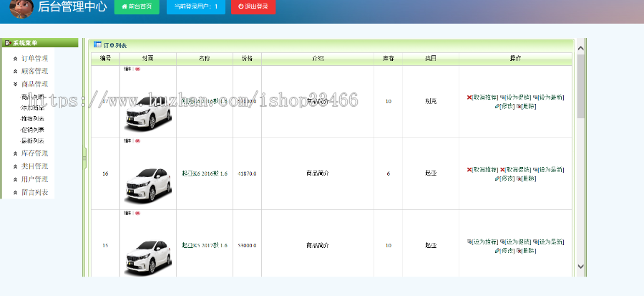Click the pencil edit icon for item 17
The width and height of the screenshot is (644, 296).
(497, 106)
